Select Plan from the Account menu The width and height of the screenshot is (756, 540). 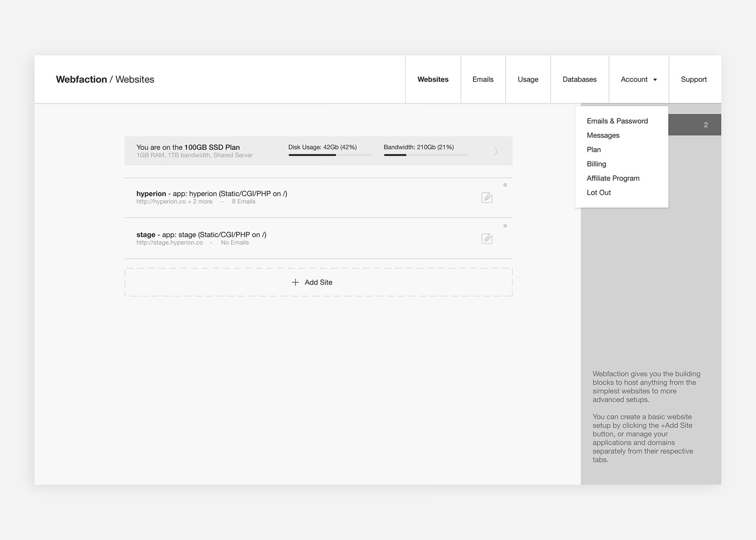pos(594,149)
